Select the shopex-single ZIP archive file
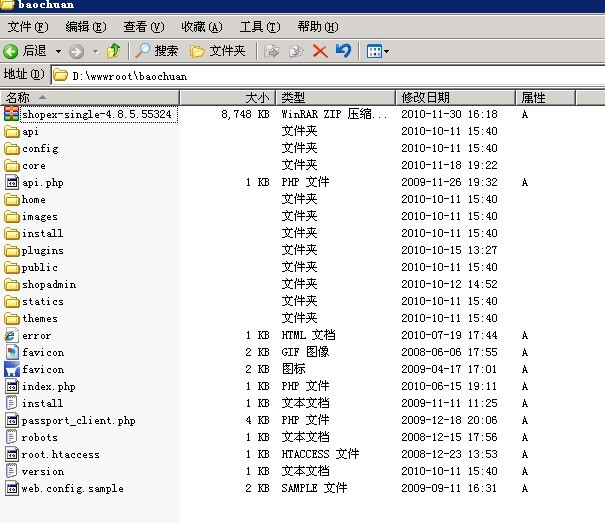605x523 pixels. click(x=97, y=115)
